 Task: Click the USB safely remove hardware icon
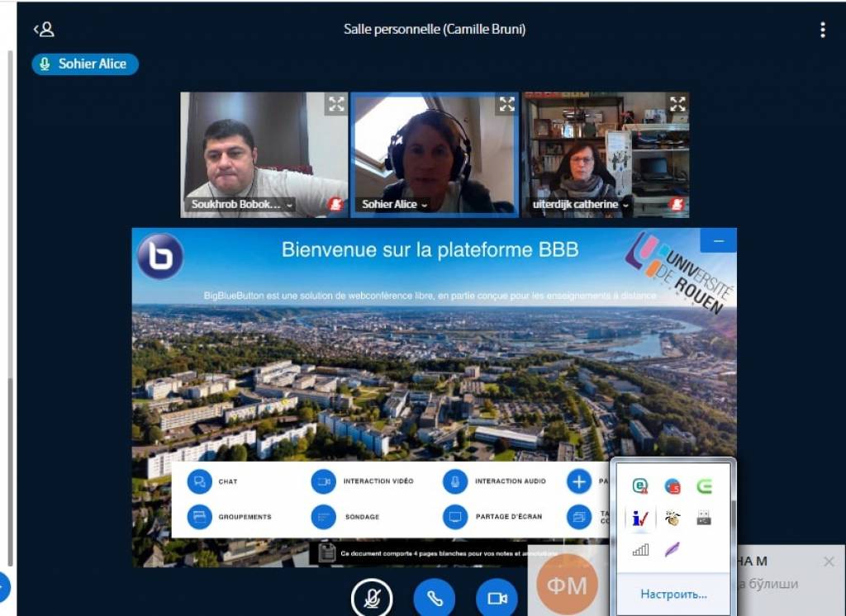pyautogui.click(x=703, y=518)
